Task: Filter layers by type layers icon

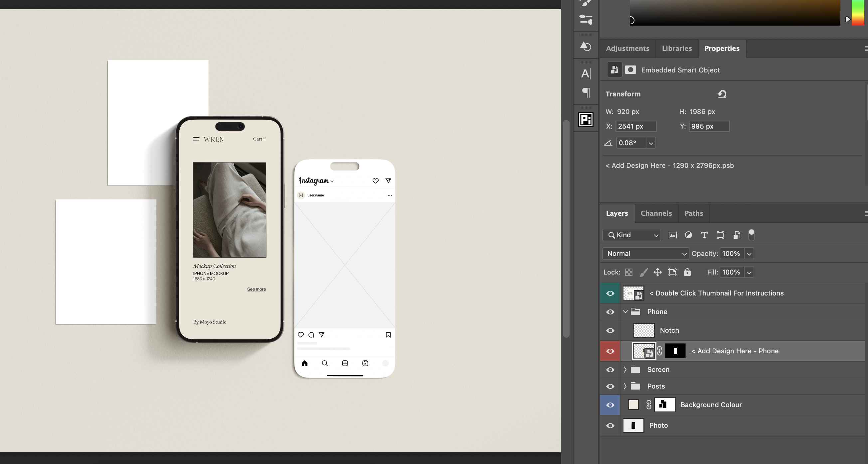Action: 704,235
